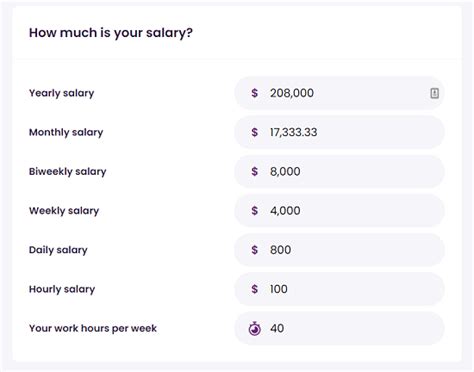Screen dimensions: 474x372
Task: Click the dollar sign in Biweekly salary field
Action: [255, 172]
